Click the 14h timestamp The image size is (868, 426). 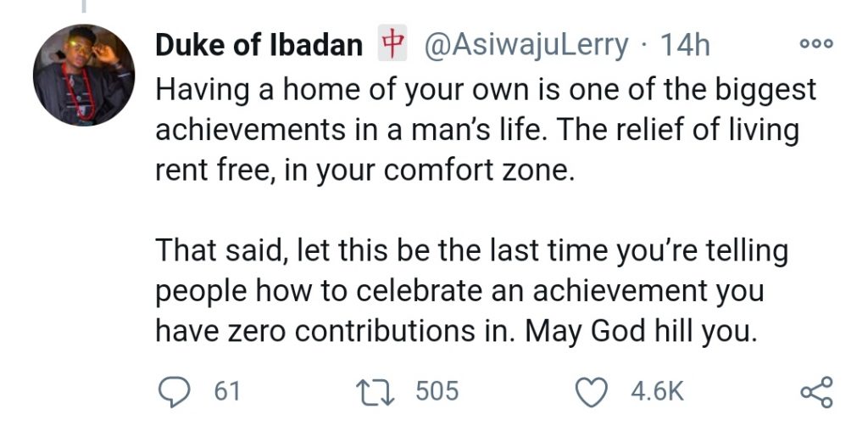[685, 46]
